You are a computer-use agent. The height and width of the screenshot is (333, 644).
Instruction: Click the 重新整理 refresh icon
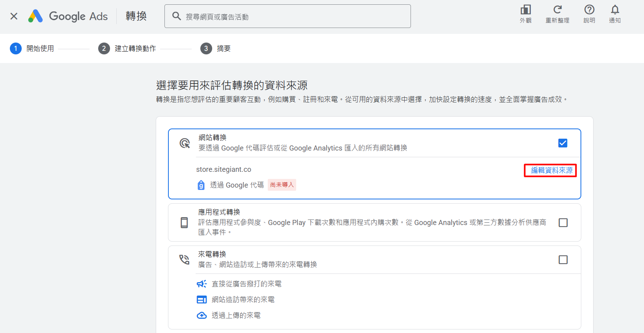tap(557, 10)
